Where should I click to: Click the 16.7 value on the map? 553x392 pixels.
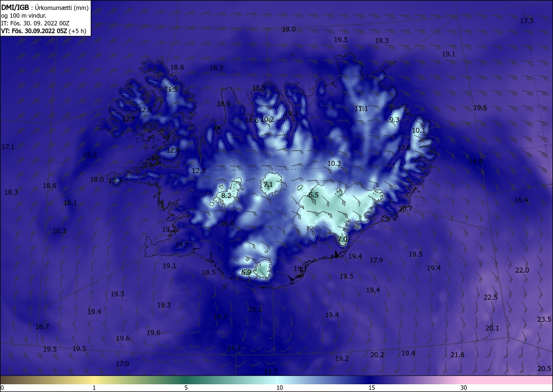[42, 326]
